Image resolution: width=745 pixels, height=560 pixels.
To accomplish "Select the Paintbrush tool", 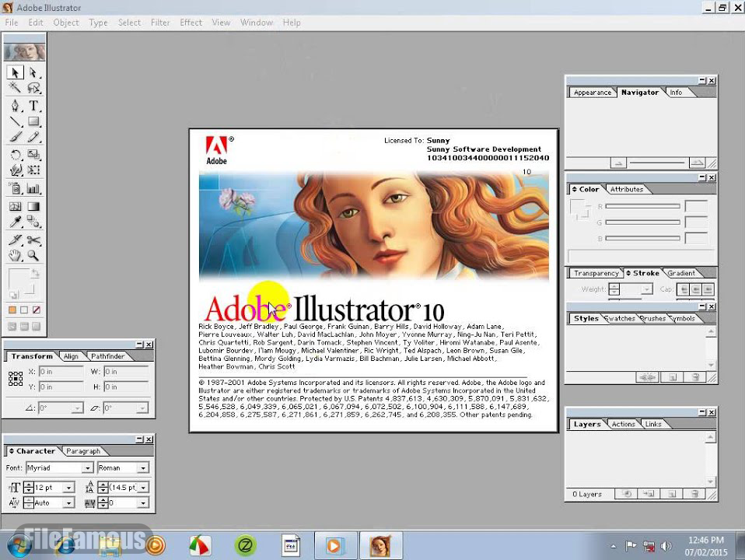I will coord(16,138).
